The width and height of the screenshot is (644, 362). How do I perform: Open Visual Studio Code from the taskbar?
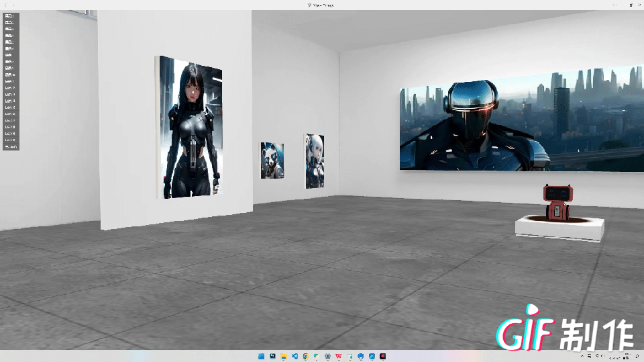point(294,356)
